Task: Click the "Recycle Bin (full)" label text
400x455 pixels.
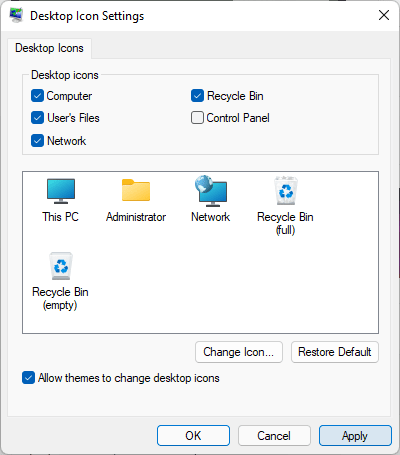Action: pyautogui.click(x=285, y=223)
